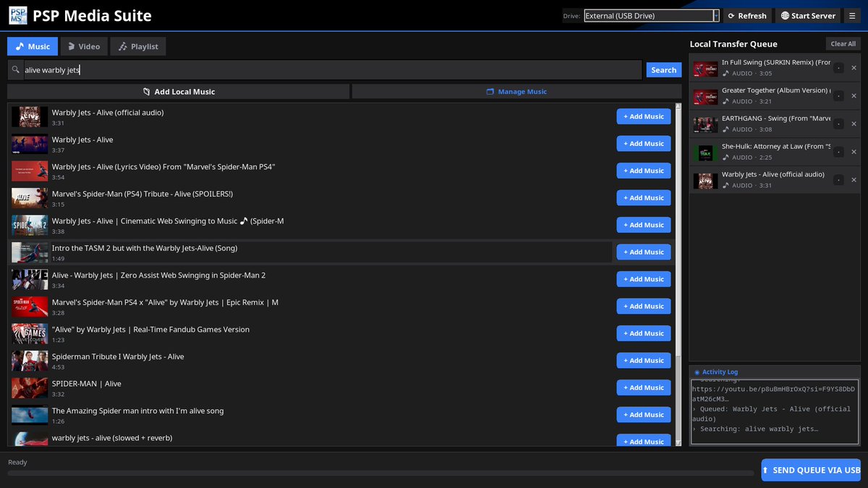Click the dot button on Greater Together

[x=838, y=96]
